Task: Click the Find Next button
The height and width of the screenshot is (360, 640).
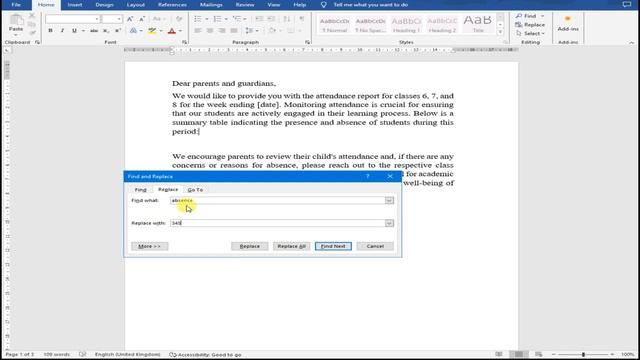Action: tap(333, 246)
